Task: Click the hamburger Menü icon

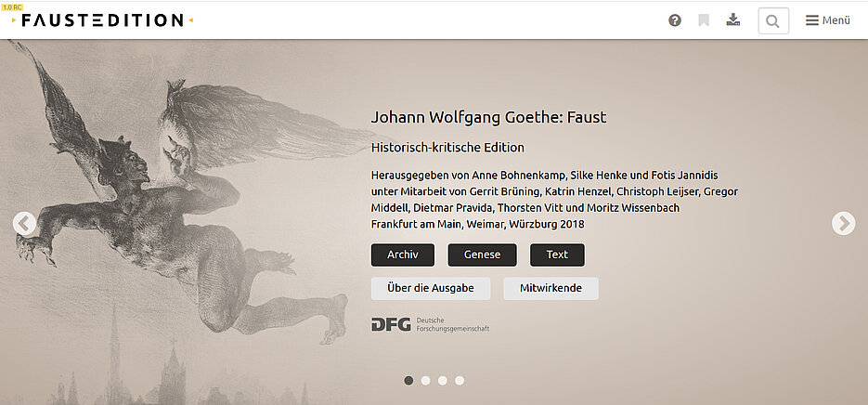Action: (x=811, y=20)
